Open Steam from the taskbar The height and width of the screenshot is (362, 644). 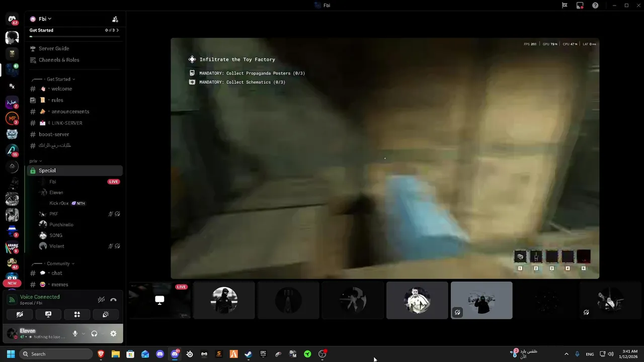point(248,354)
